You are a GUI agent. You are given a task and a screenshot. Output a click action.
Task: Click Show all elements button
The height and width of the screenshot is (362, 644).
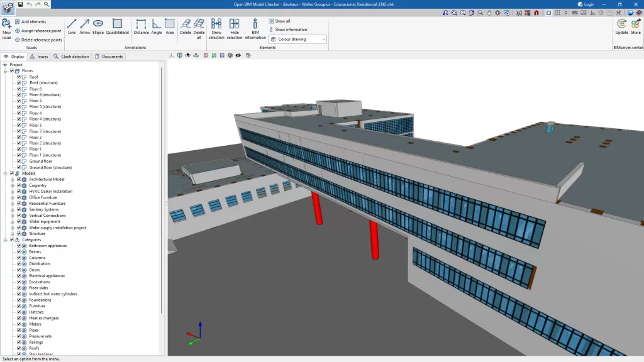point(280,21)
